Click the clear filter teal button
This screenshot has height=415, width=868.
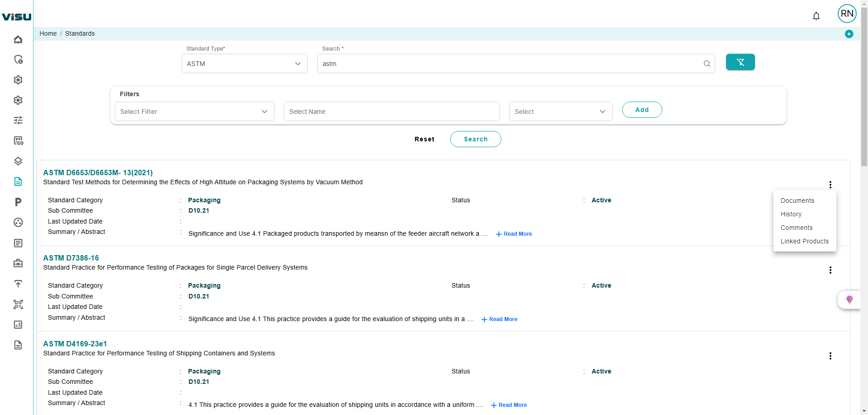(x=740, y=62)
